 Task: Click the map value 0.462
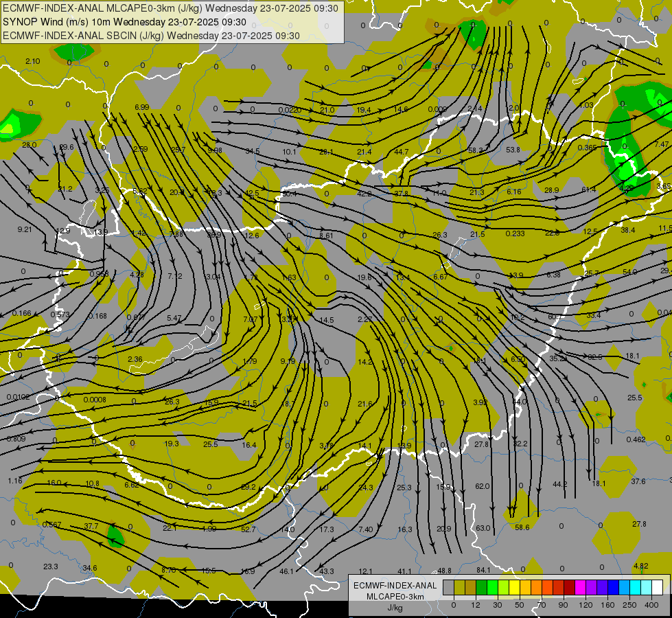636,439
